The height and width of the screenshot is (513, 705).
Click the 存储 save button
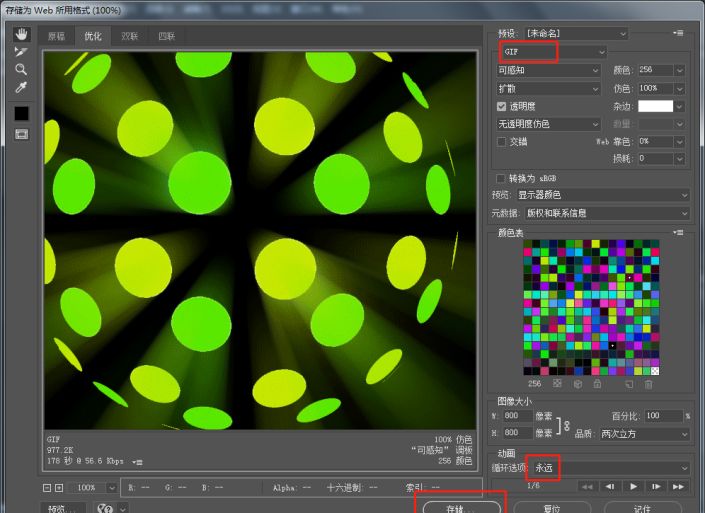coord(461,507)
